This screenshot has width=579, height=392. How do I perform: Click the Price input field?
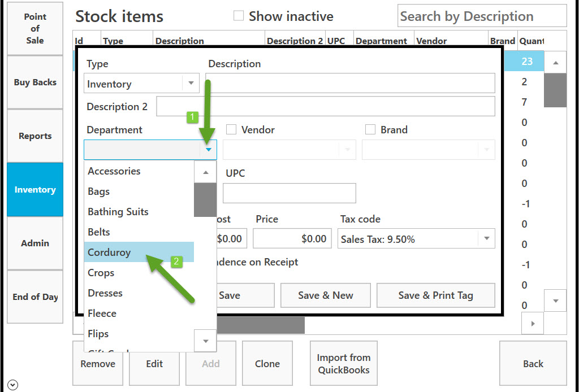point(292,238)
